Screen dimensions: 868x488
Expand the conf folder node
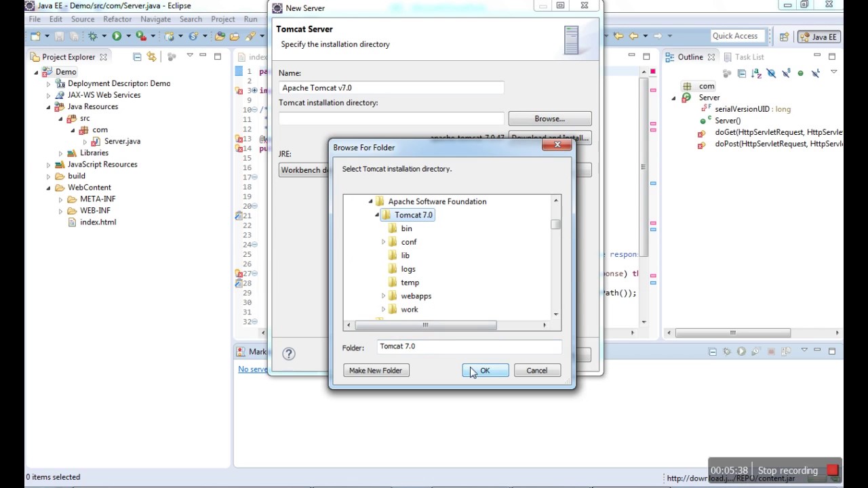pos(383,242)
